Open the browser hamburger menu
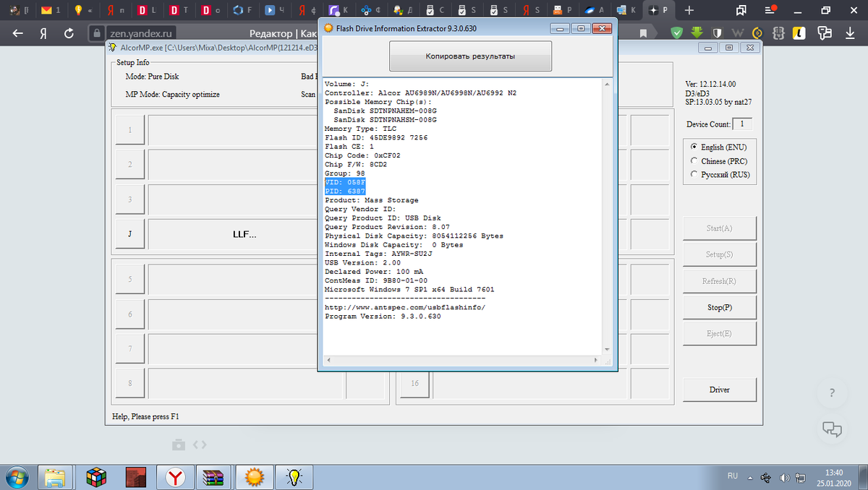868x490 pixels. pyautogui.click(x=770, y=11)
